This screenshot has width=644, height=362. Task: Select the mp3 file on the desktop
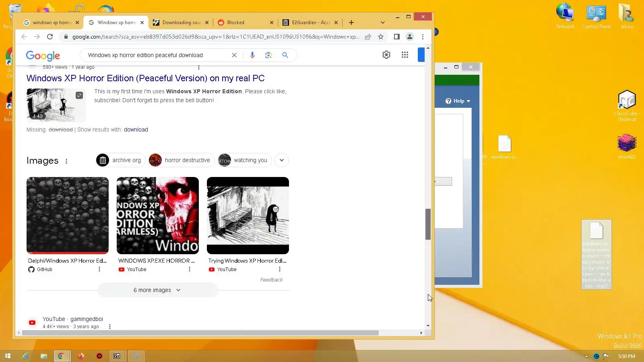597,255
